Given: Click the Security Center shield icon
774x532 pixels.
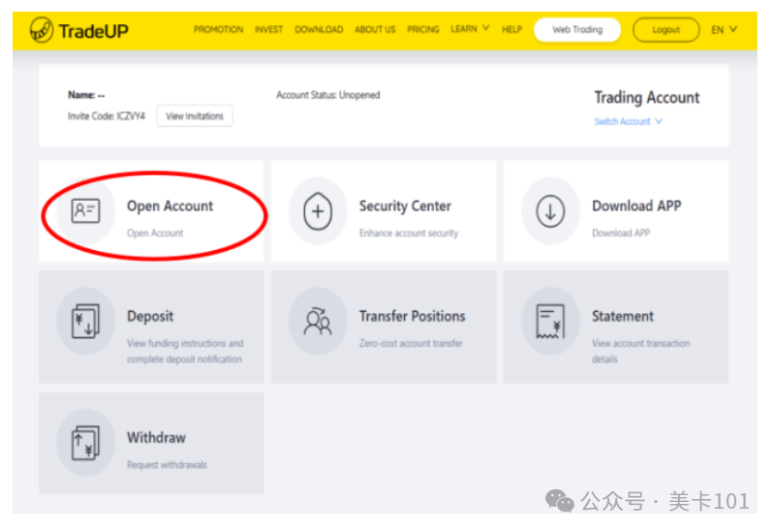Looking at the screenshot, I should [318, 211].
